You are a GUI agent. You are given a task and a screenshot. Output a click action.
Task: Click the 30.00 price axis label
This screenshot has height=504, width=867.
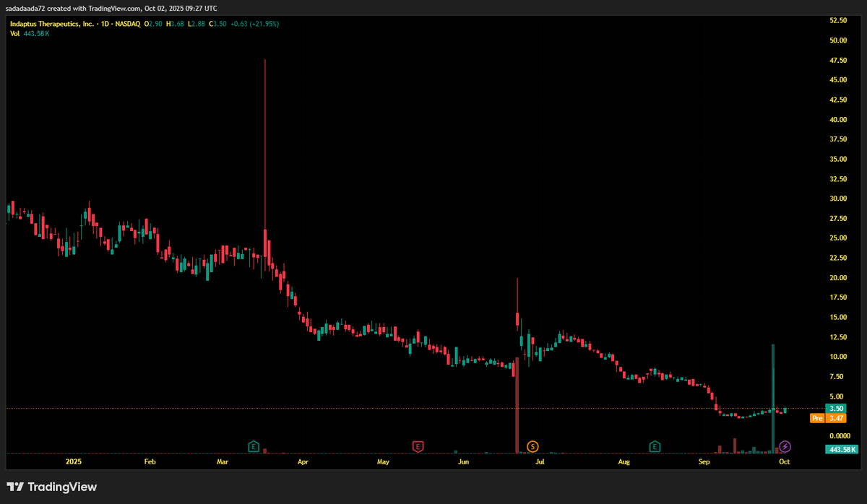tap(838, 199)
